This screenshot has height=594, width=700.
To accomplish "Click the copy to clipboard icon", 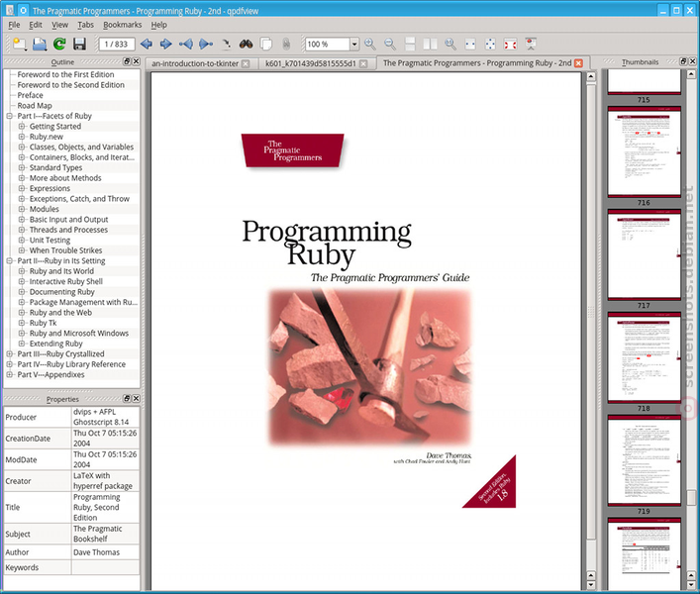I will pos(266,44).
